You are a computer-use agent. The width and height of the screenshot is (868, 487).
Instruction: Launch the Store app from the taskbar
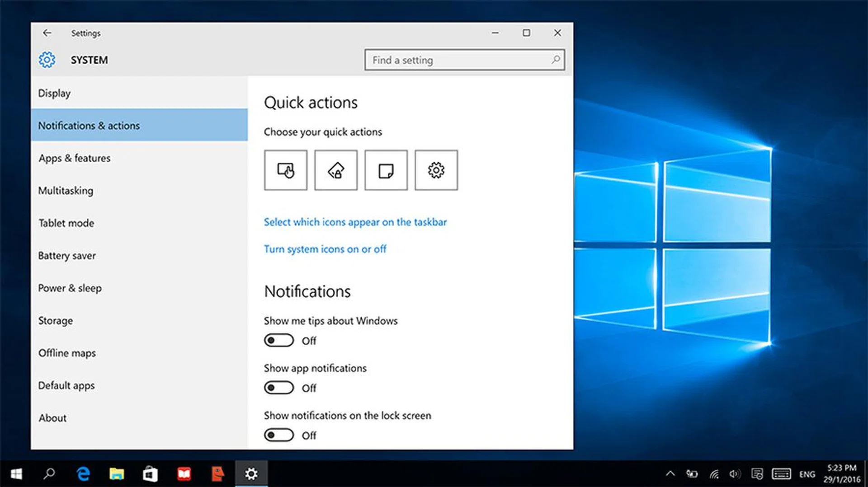pyautogui.click(x=150, y=473)
